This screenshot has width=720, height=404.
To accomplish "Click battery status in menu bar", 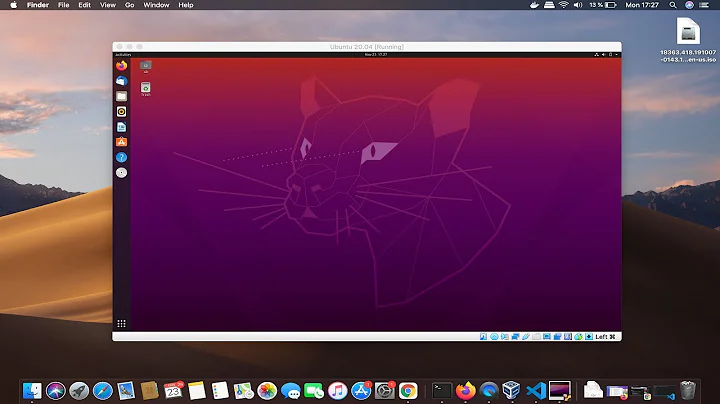I will [603, 5].
